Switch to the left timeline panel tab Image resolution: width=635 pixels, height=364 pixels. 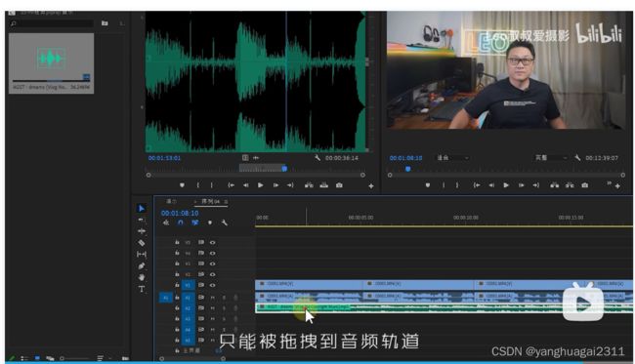(x=171, y=201)
